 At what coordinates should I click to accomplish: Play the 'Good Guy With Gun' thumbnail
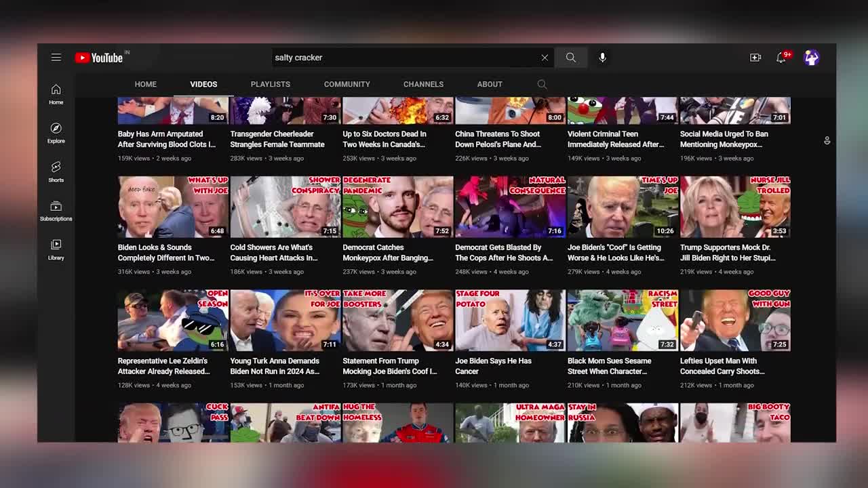click(736, 321)
